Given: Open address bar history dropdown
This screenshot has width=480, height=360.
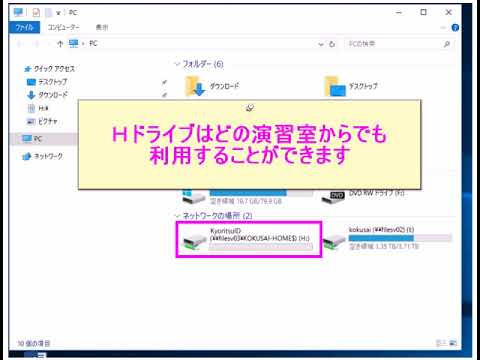Looking at the screenshot, I should coord(321,44).
